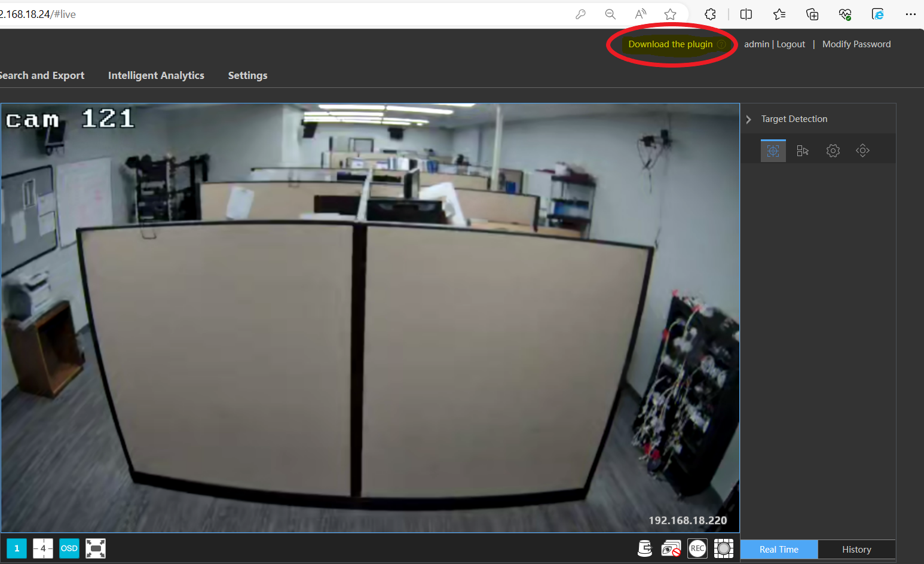Select the Target Detection crosshair icon
Image resolution: width=924 pixels, height=564 pixels.
point(773,150)
